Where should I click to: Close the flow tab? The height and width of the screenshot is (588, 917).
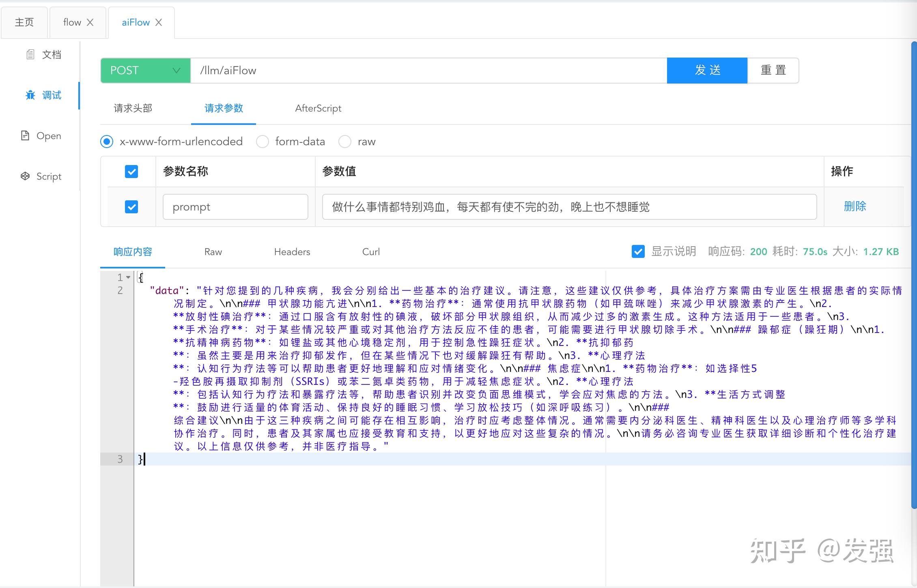pos(90,22)
